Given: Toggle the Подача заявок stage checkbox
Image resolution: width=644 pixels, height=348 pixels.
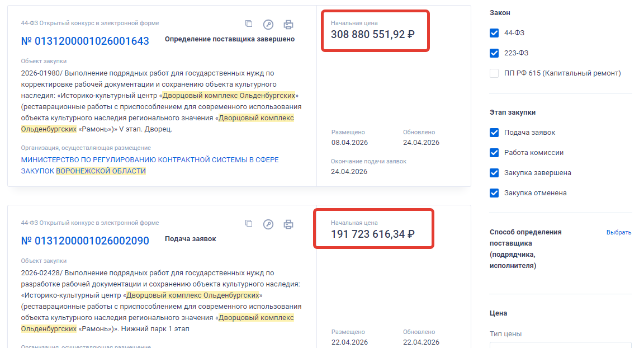Looking at the screenshot, I should coord(494,133).
